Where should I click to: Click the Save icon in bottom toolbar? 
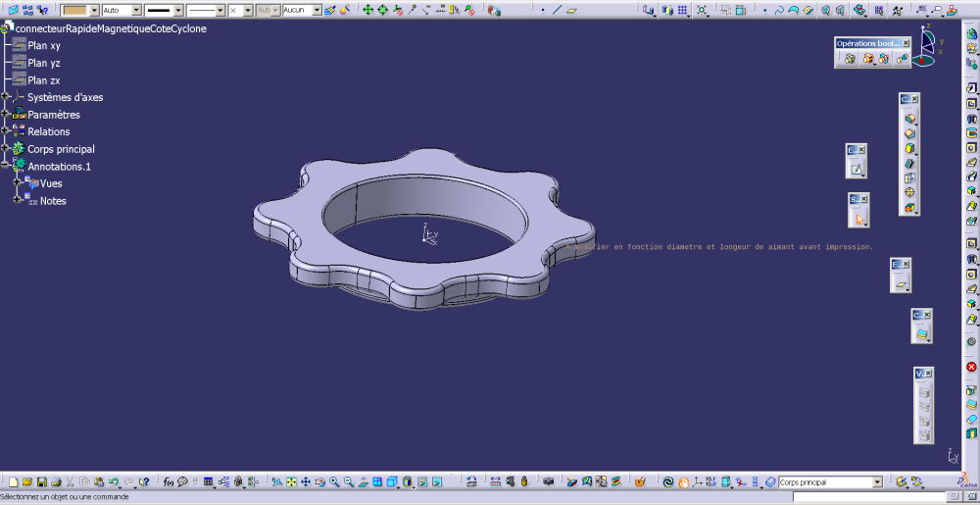click(42, 481)
